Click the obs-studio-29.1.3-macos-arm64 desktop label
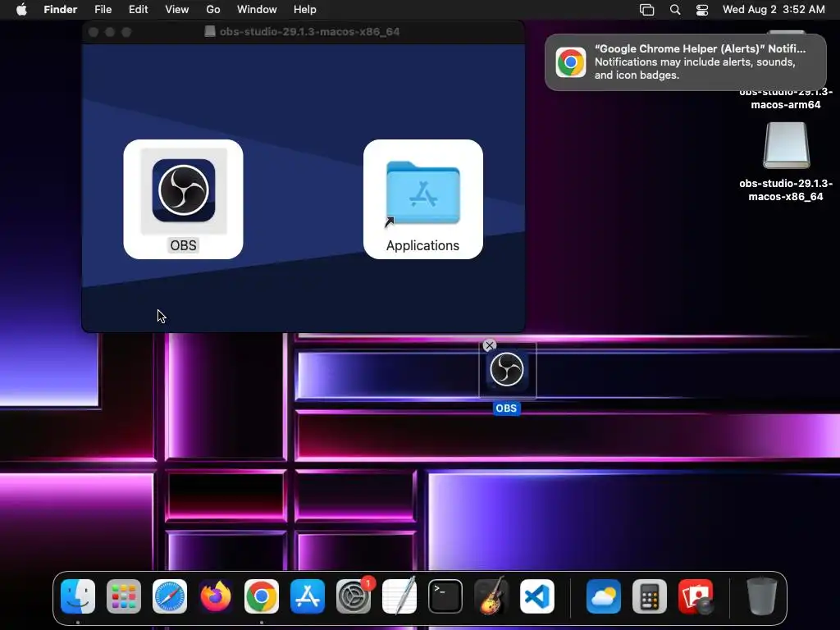The width and height of the screenshot is (840, 630). pyautogui.click(x=786, y=98)
